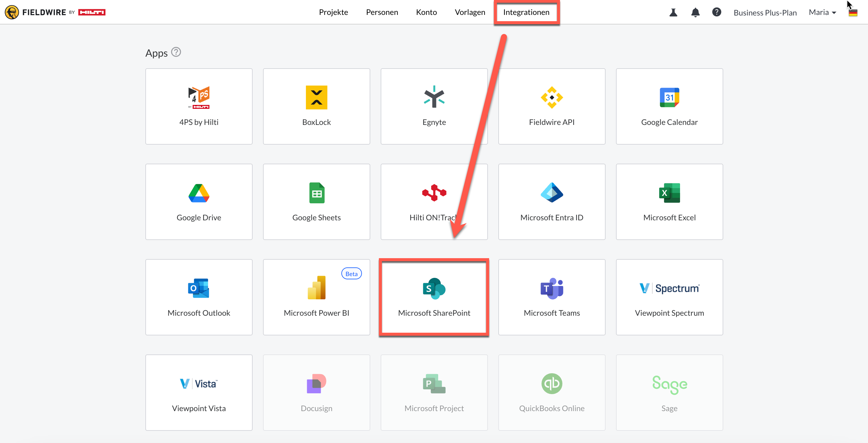Open the 4PS by Hilti app card
Screen dimensions: 868x443
pos(199,106)
